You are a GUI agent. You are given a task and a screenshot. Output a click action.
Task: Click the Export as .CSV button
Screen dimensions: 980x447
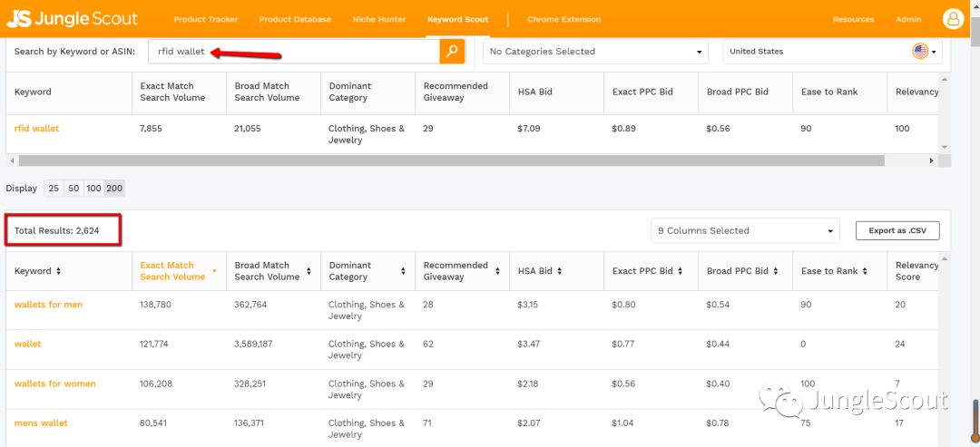click(x=897, y=231)
